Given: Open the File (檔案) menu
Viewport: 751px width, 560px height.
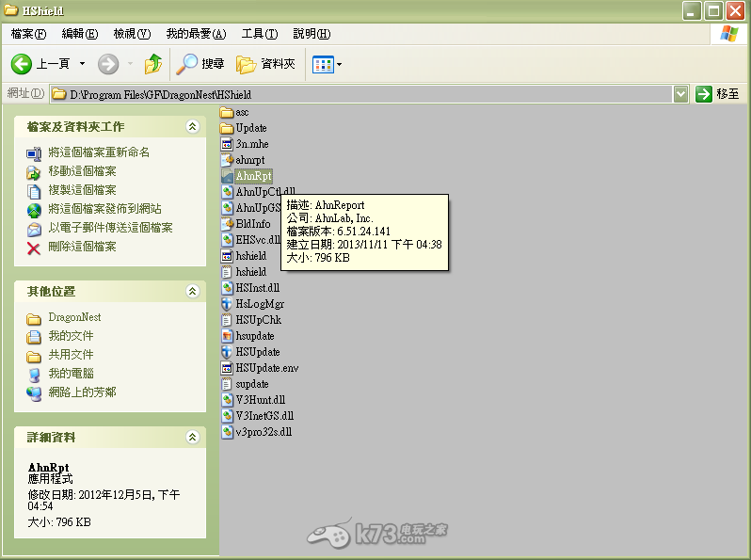Looking at the screenshot, I should pyautogui.click(x=28, y=34).
